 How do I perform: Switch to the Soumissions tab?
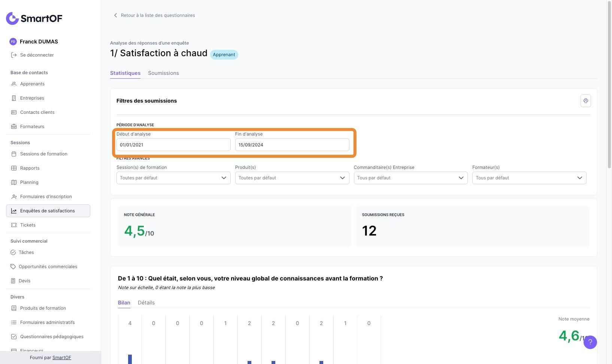(x=163, y=73)
